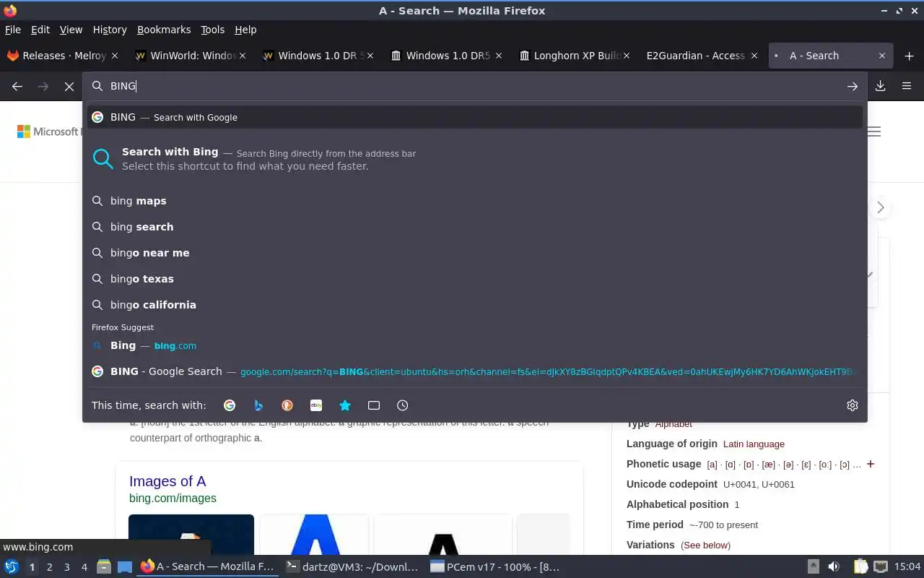Open the bing.com/images link
Image resolution: width=924 pixels, height=578 pixels.
[x=173, y=498]
